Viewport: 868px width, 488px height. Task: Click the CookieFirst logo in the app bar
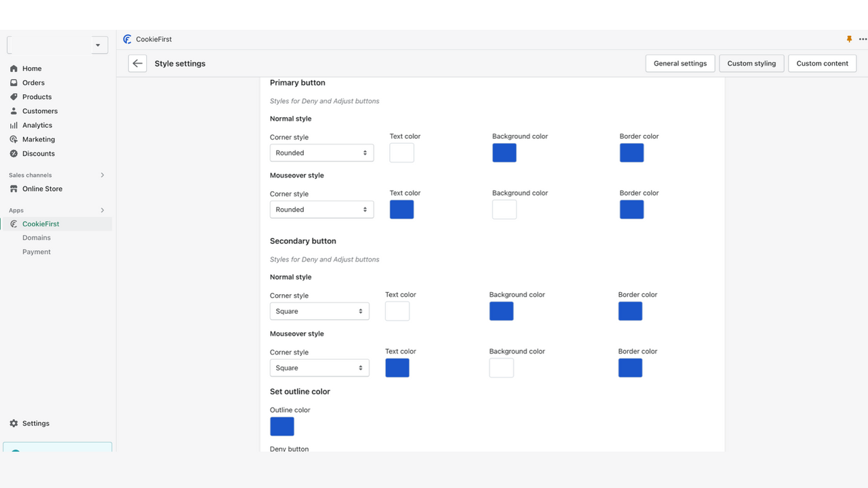point(127,39)
